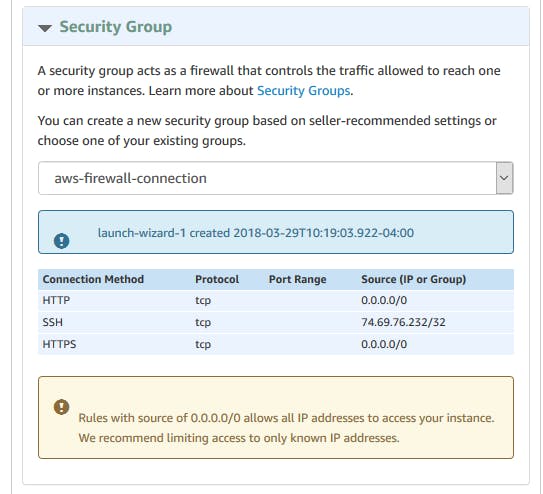Click the Connection Method column header
This screenshot has height=494, width=543.
(x=93, y=279)
